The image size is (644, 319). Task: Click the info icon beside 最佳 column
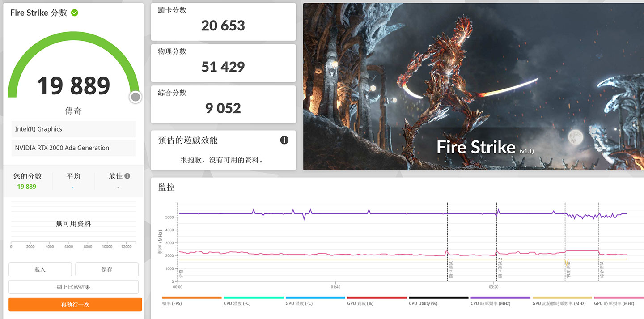point(127,175)
